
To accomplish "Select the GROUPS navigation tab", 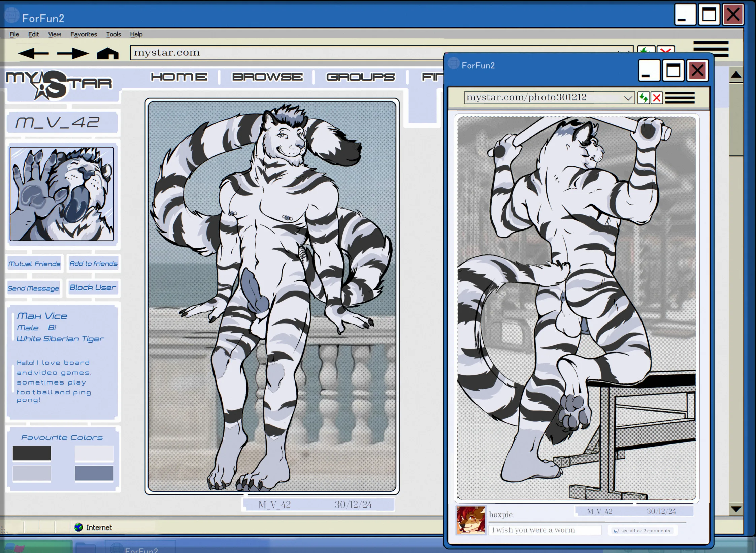I will 360,77.
